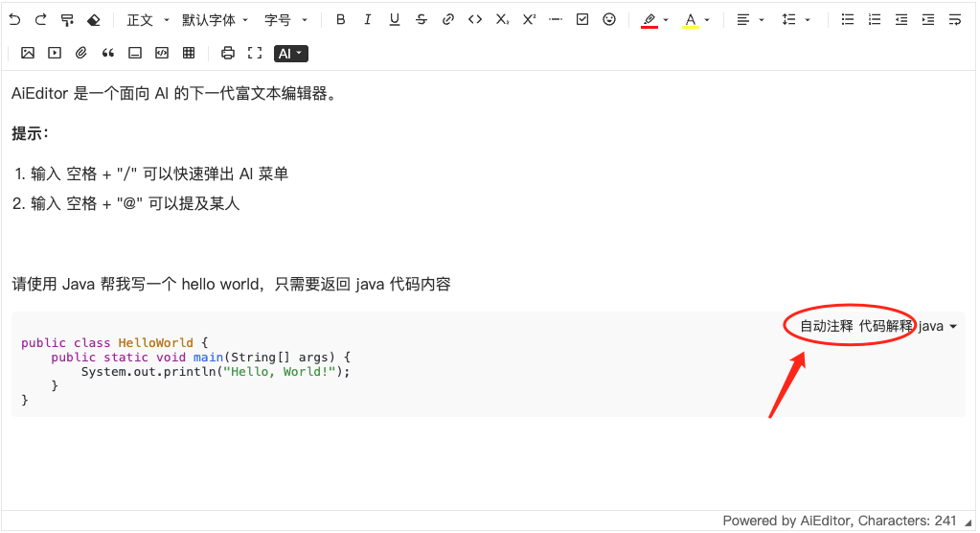This screenshot has height=533, width=980.
Task: Open the 默认字体 font family dropdown
Action: coord(215,20)
